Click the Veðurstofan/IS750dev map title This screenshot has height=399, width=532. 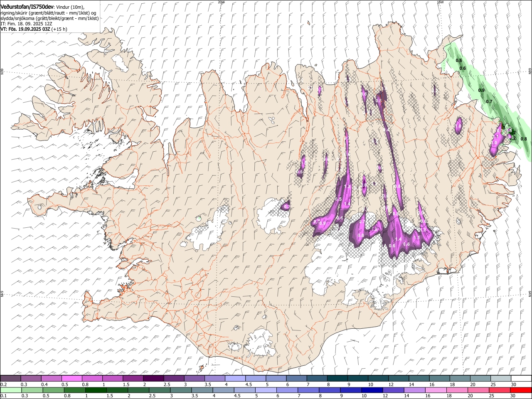(27, 7)
